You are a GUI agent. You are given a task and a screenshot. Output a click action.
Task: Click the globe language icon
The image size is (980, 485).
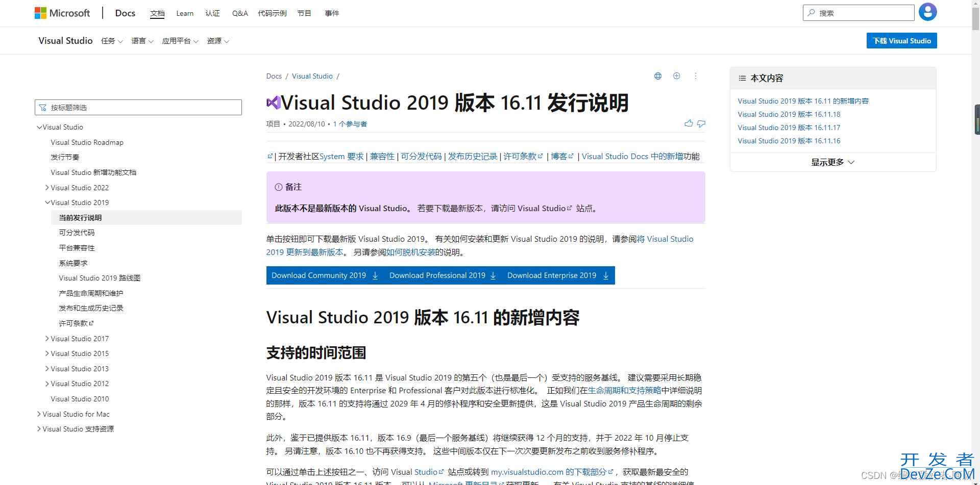pyautogui.click(x=658, y=76)
